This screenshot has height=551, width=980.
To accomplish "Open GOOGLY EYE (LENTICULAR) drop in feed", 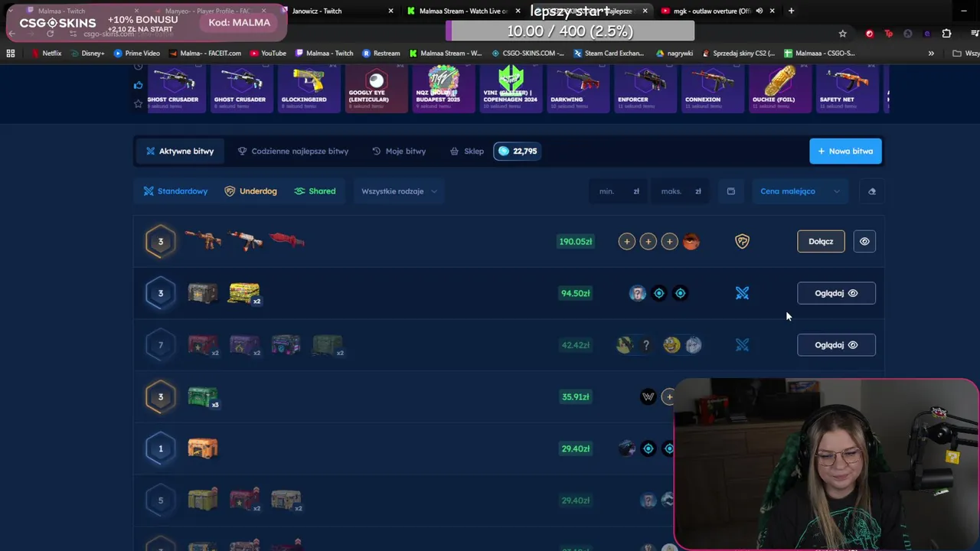I will pyautogui.click(x=376, y=88).
